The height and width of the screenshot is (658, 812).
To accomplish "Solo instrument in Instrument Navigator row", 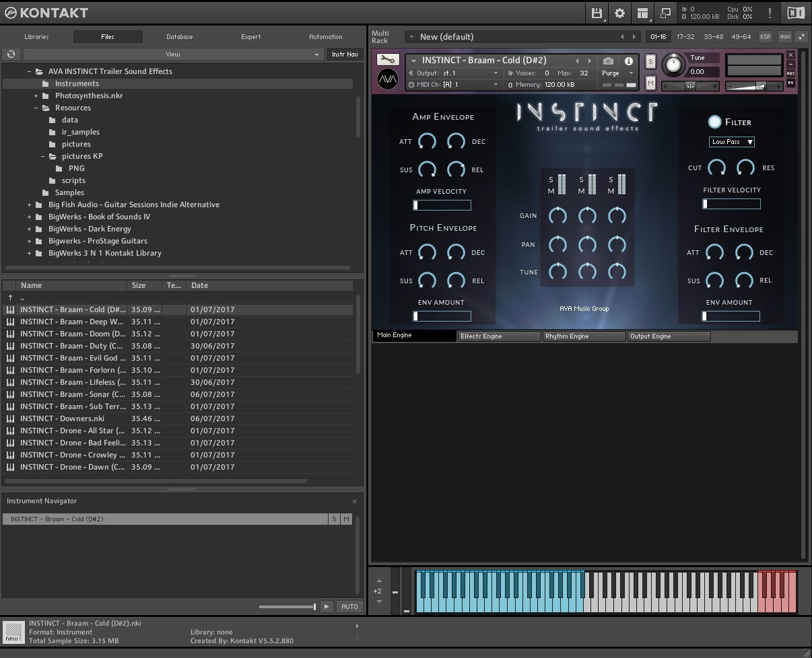I will (334, 519).
